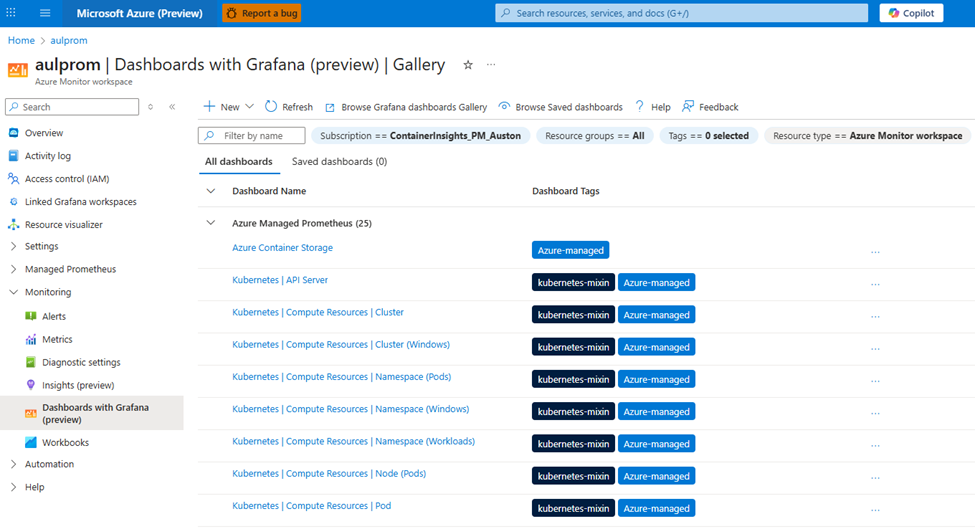Open Activity log in the sidebar
975x529 pixels.
pyautogui.click(x=47, y=156)
